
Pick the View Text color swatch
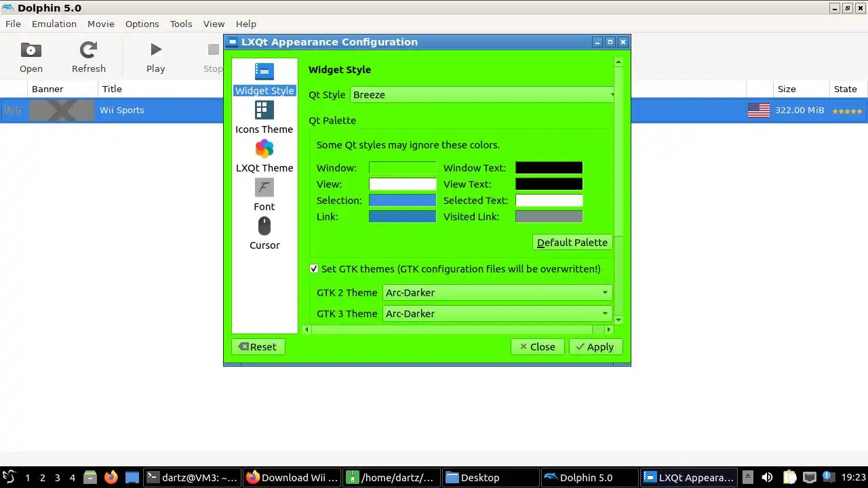pos(549,184)
